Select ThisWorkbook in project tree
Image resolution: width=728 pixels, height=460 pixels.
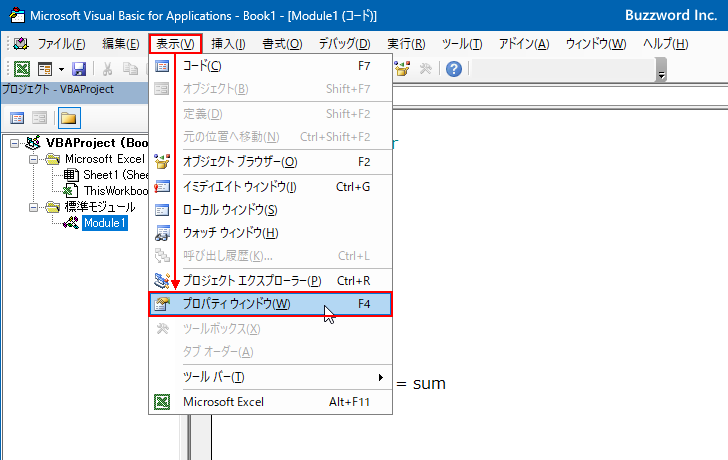point(116,191)
